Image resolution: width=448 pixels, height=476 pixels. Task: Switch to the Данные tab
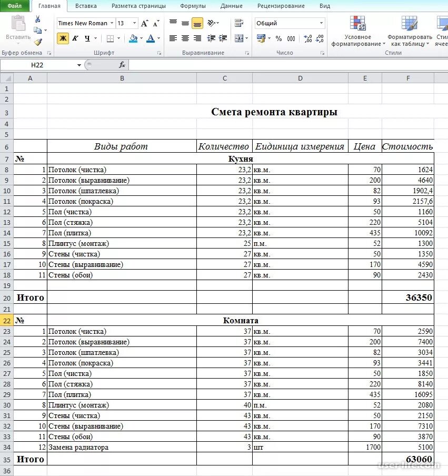point(231,6)
